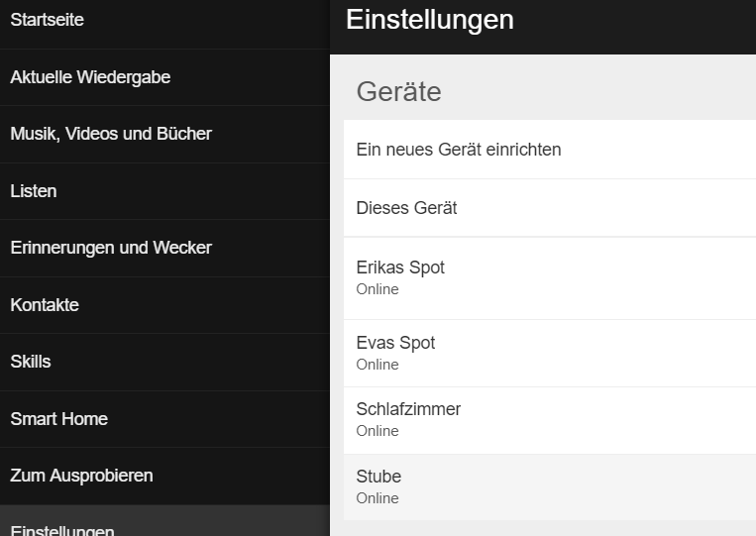
Task: Click the Online status under Schlafzimmer
Action: [378, 431]
